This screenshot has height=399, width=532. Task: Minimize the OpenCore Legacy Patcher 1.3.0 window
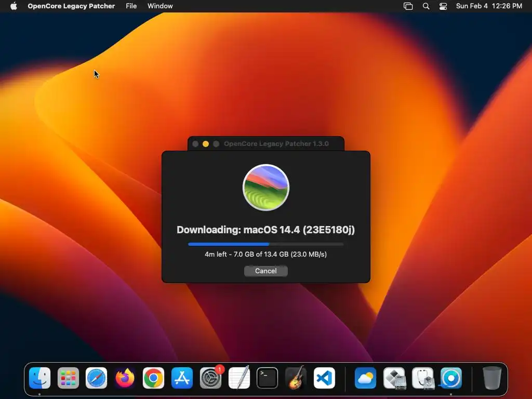tap(206, 144)
